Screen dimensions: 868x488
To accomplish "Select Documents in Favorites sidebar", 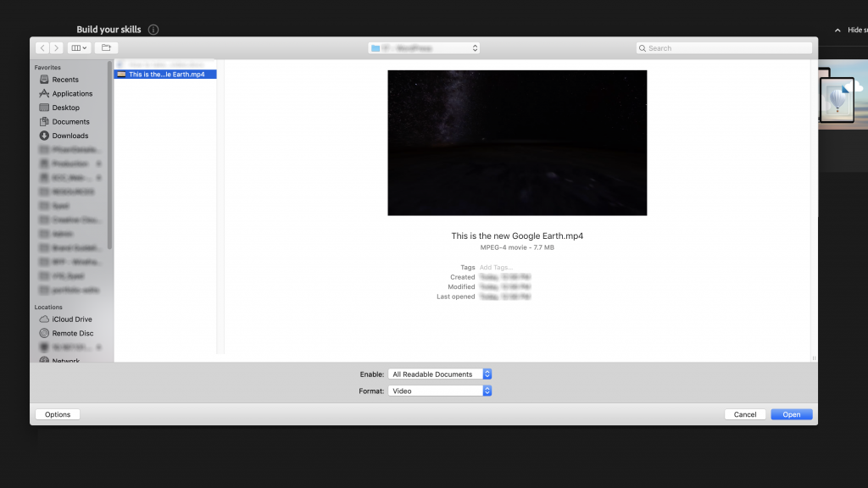I will tap(70, 122).
